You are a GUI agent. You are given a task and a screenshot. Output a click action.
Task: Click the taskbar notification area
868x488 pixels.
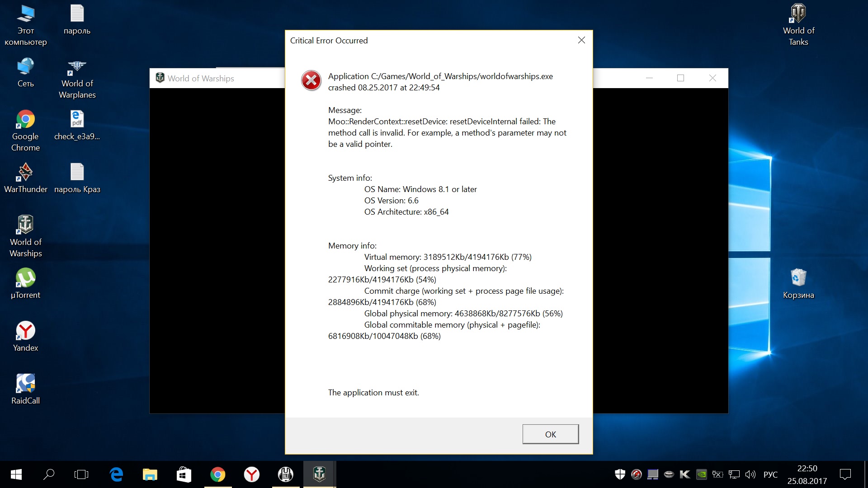pyautogui.click(x=715, y=477)
